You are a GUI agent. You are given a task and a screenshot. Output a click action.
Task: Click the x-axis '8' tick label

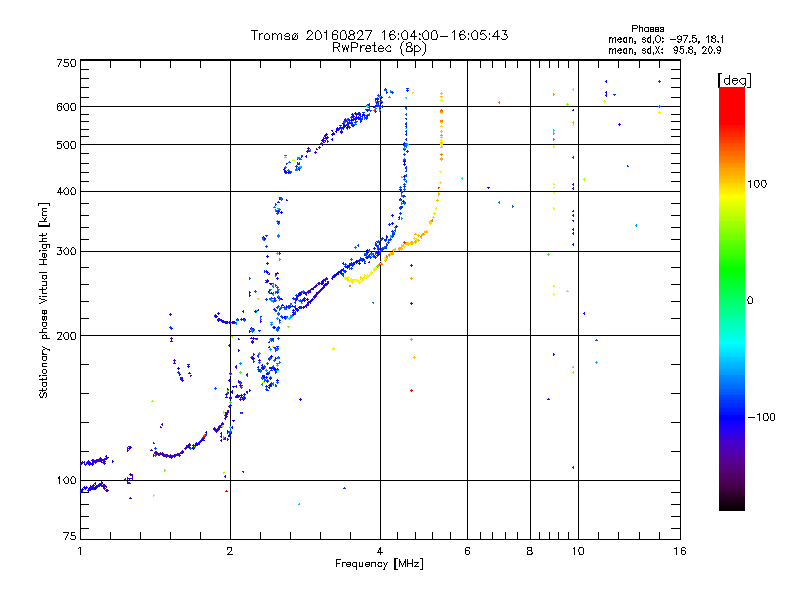(530, 551)
